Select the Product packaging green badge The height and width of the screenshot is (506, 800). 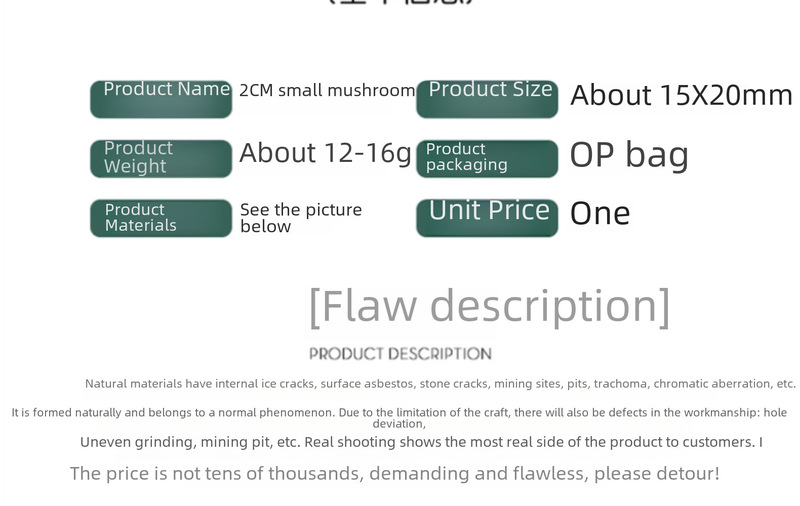487,159
